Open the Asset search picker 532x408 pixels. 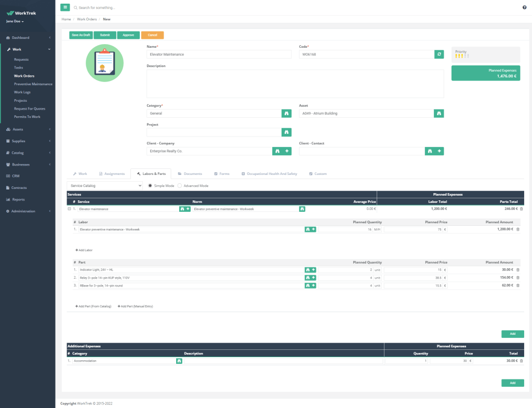click(x=438, y=113)
